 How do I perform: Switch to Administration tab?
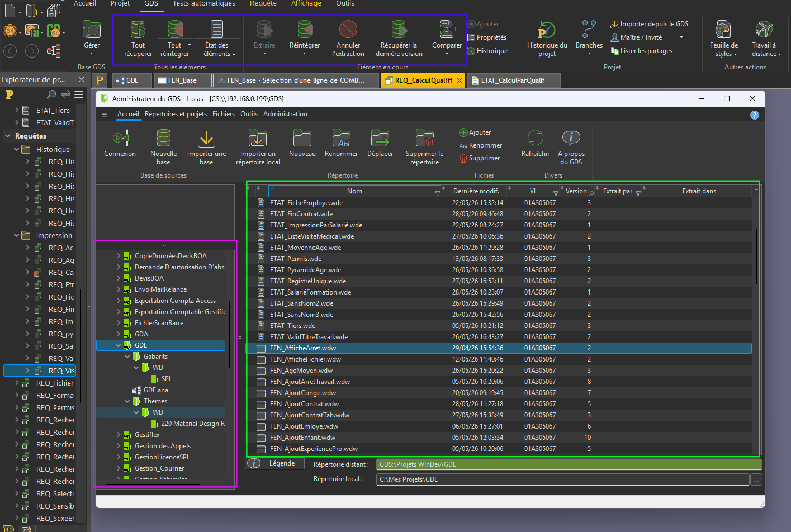(285, 114)
